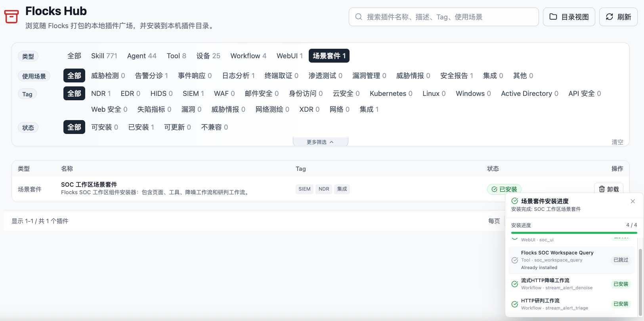Filter by SIEM 1 tag filter
644x321 pixels.
(193, 94)
